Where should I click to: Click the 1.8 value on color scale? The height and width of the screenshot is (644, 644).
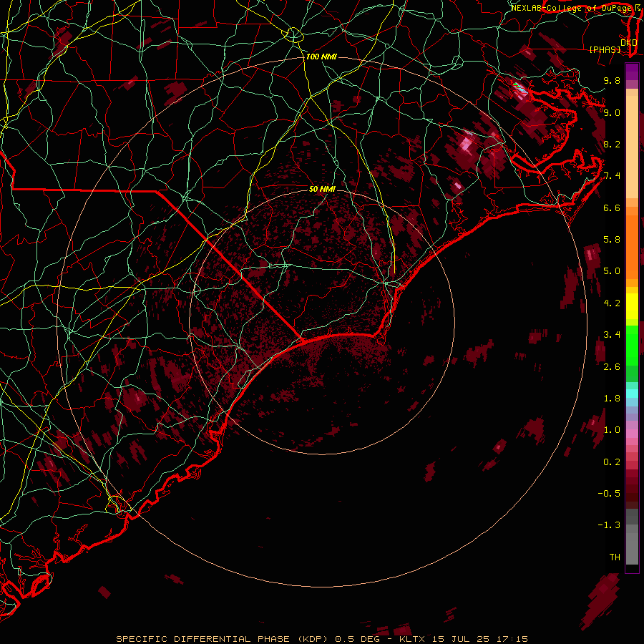(612, 399)
